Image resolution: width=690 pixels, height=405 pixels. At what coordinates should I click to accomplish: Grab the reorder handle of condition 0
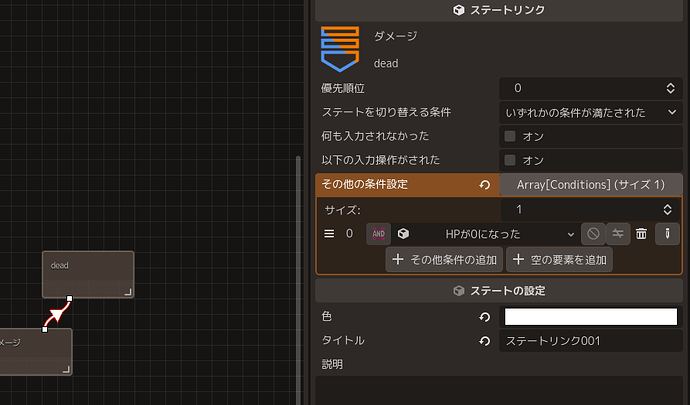[329, 234]
